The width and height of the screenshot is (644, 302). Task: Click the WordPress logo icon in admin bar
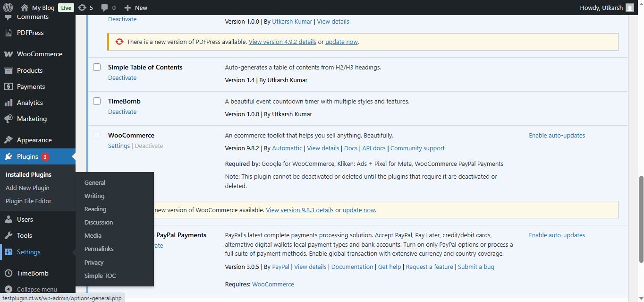click(x=8, y=8)
